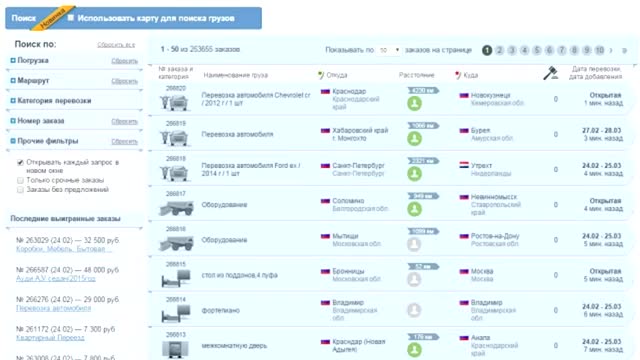Click 'Наименование груза' column header

point(236,75)
